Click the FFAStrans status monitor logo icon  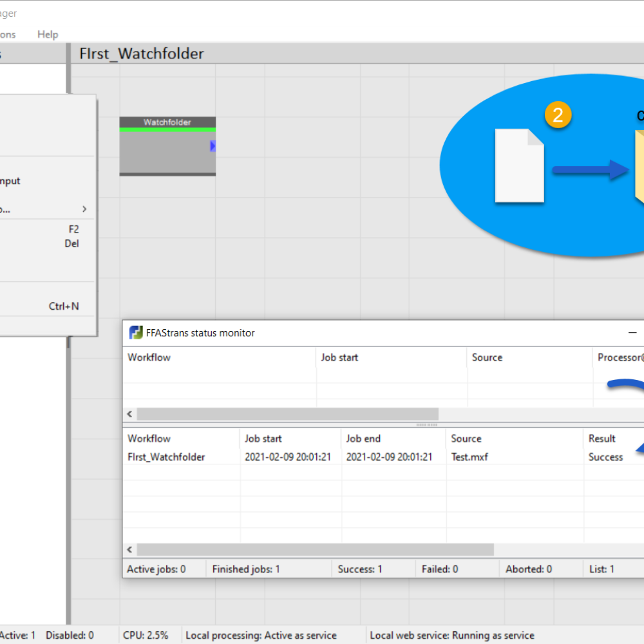tap(135, 333)
